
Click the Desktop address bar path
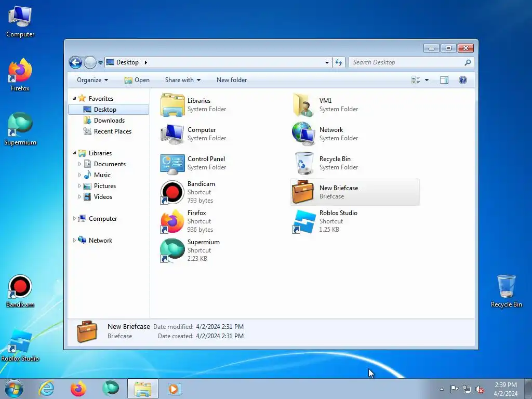point(128,62)
